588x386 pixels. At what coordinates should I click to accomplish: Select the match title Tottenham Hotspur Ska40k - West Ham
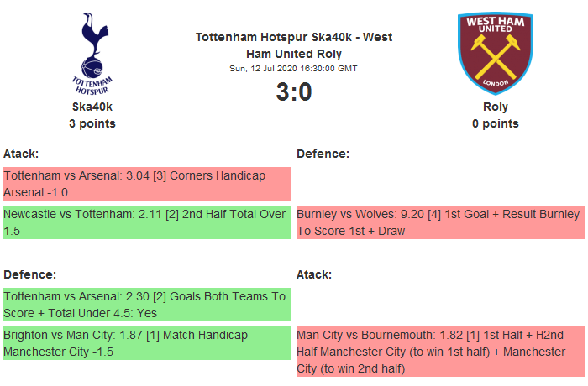293,44
